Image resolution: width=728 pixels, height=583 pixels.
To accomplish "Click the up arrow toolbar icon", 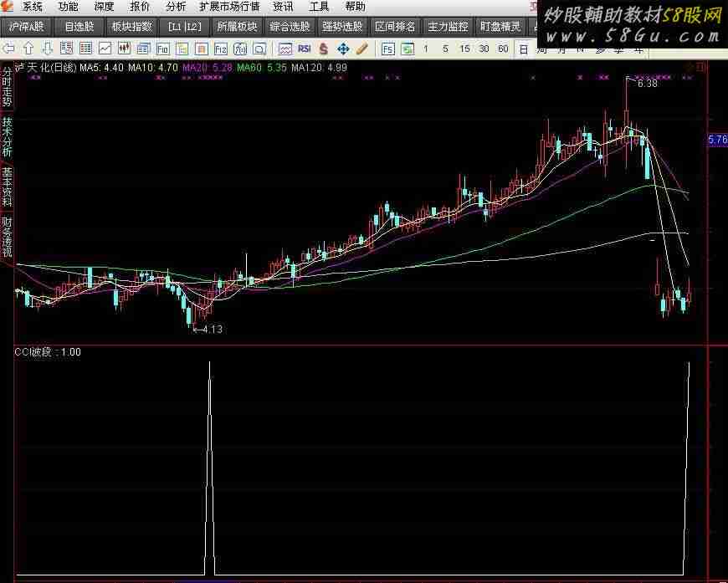I will point(28,49).
